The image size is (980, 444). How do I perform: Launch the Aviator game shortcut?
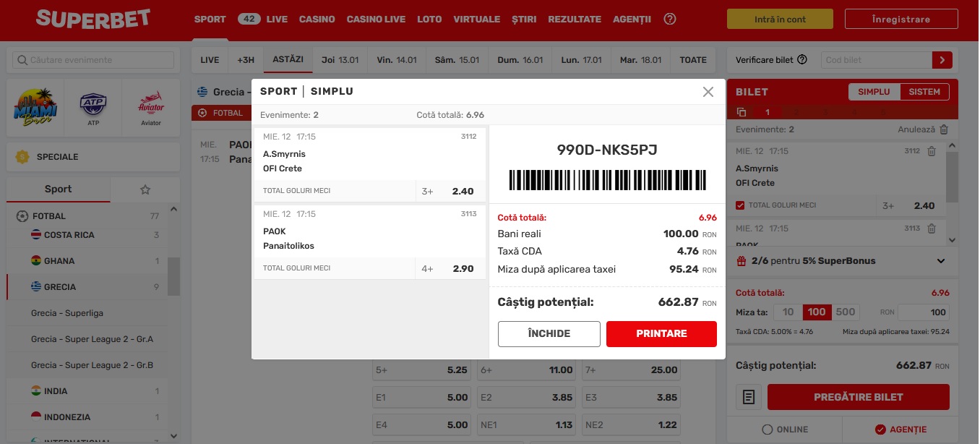pyautogui.click(x=151, y=108)
